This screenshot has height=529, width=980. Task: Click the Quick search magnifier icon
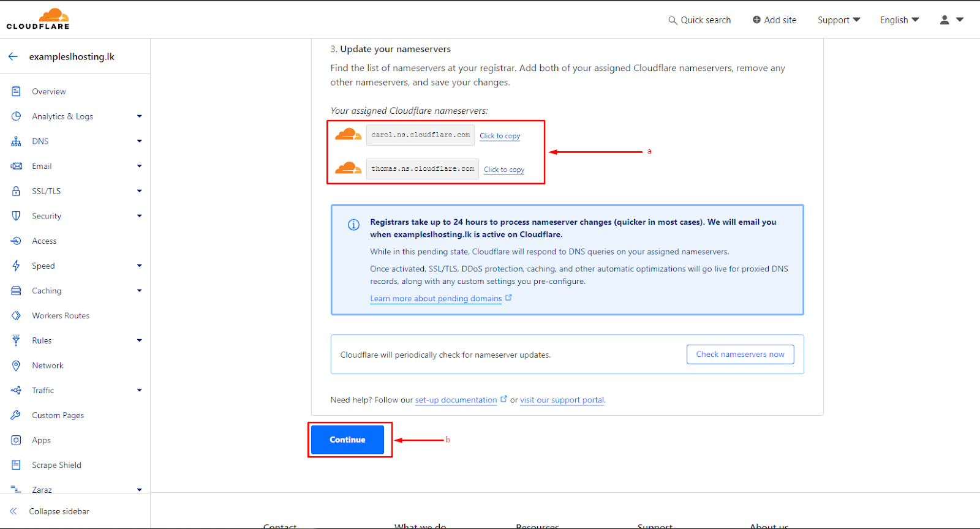coord(673,20)
